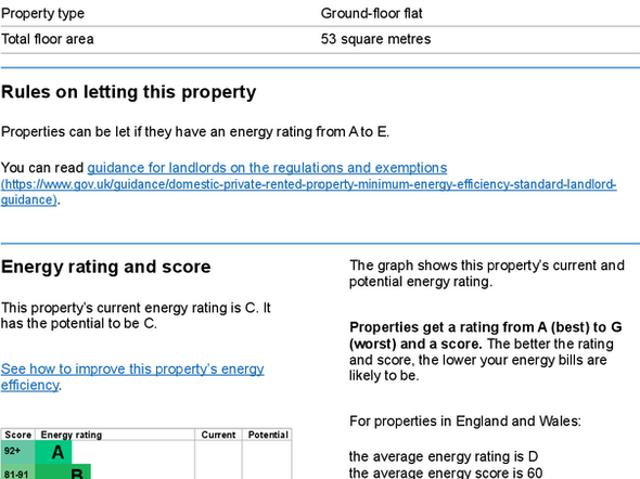Screen dimensions: 640x479
Task: Select the 81-91 score cell
Action: pos(16,473)
